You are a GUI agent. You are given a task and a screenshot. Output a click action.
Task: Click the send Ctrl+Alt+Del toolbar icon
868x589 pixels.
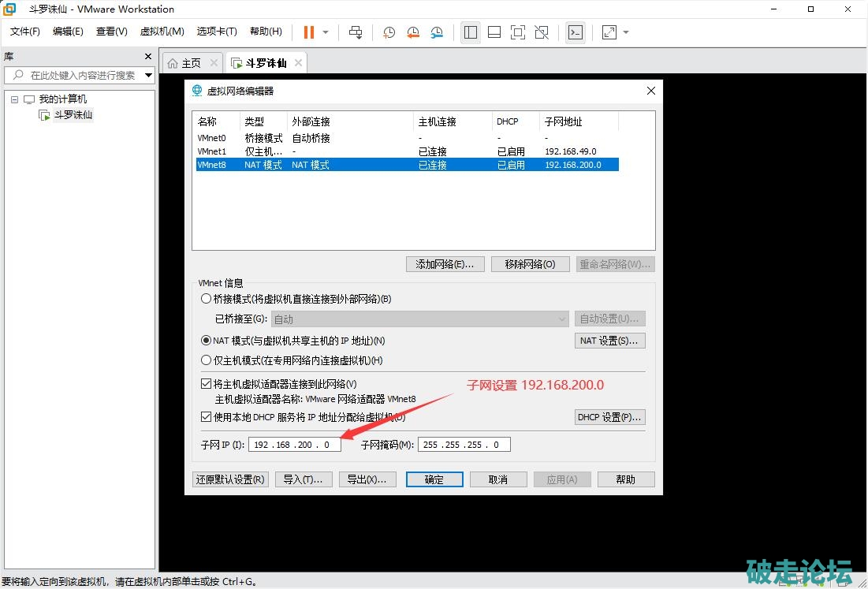coord(356,32)
